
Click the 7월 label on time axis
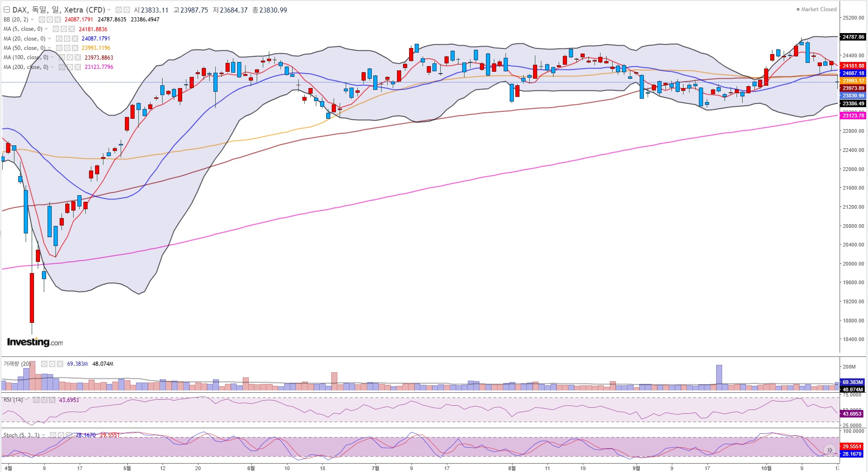click(x=376, y=468)
